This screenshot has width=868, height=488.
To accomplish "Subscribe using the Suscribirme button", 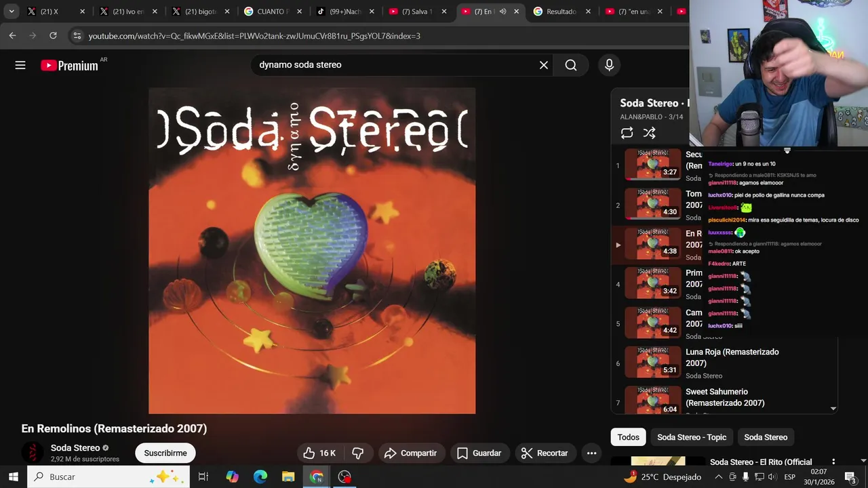I will (165, 453).
